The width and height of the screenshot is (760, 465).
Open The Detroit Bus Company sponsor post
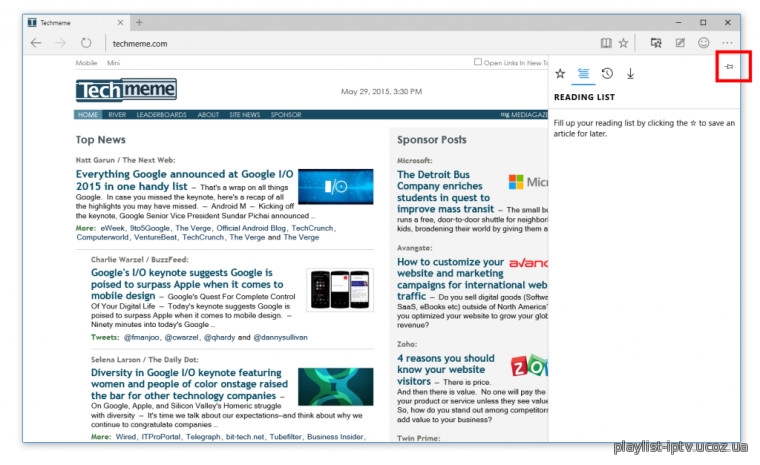(445, 192)
